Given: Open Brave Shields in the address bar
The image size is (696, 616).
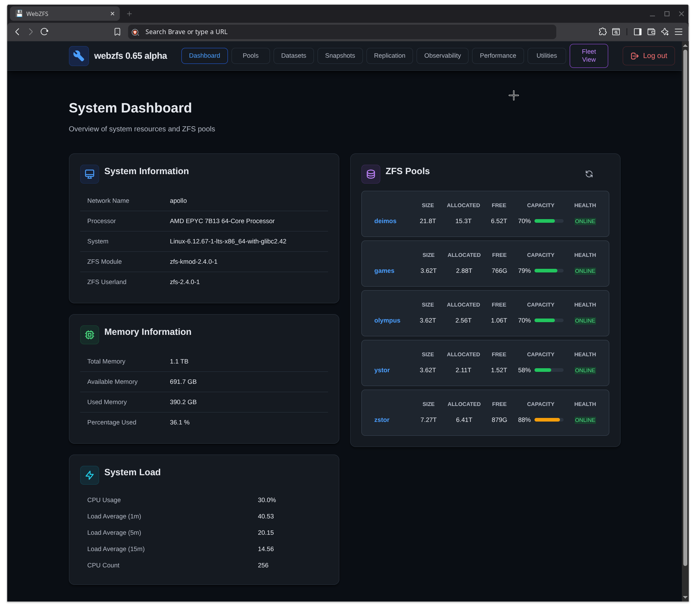Looking at the screenshot, I should point(135,32).
